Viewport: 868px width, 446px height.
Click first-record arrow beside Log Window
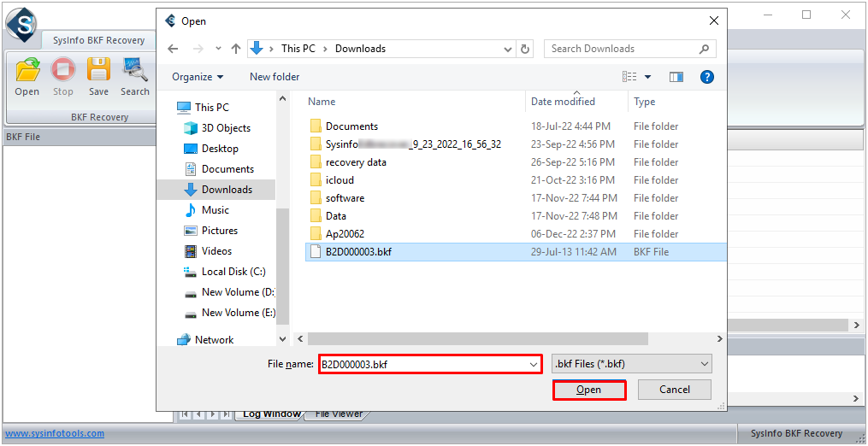coord(186,414)
